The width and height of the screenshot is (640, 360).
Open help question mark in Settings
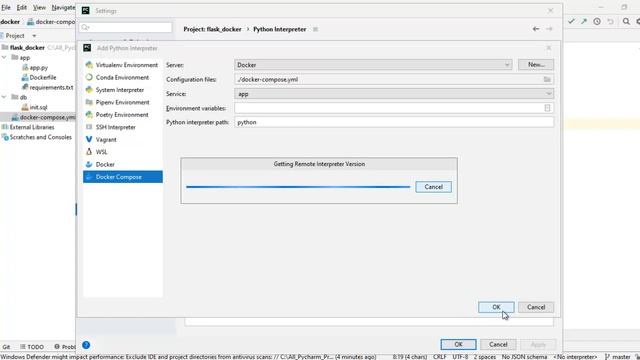pyautogui.click(x=86, y=345)
